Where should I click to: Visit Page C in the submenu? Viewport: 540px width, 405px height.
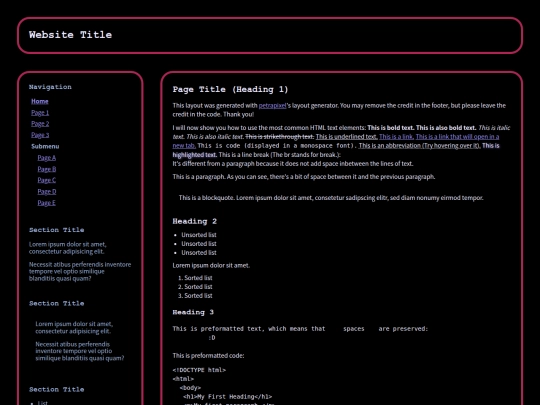[46, 180]
